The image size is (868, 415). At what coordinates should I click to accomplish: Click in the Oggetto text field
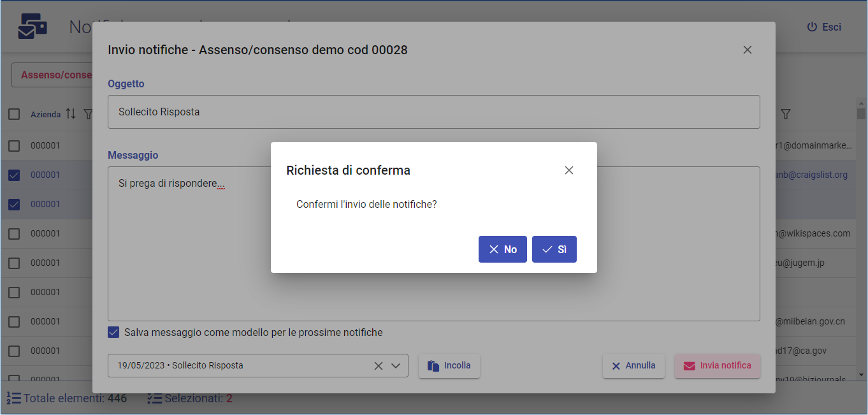tap(433, 112)
